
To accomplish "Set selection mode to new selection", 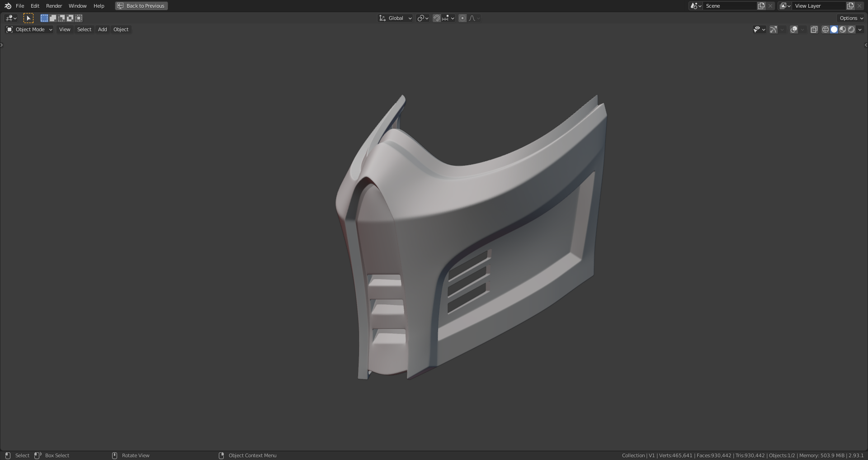I will [44, 18].
